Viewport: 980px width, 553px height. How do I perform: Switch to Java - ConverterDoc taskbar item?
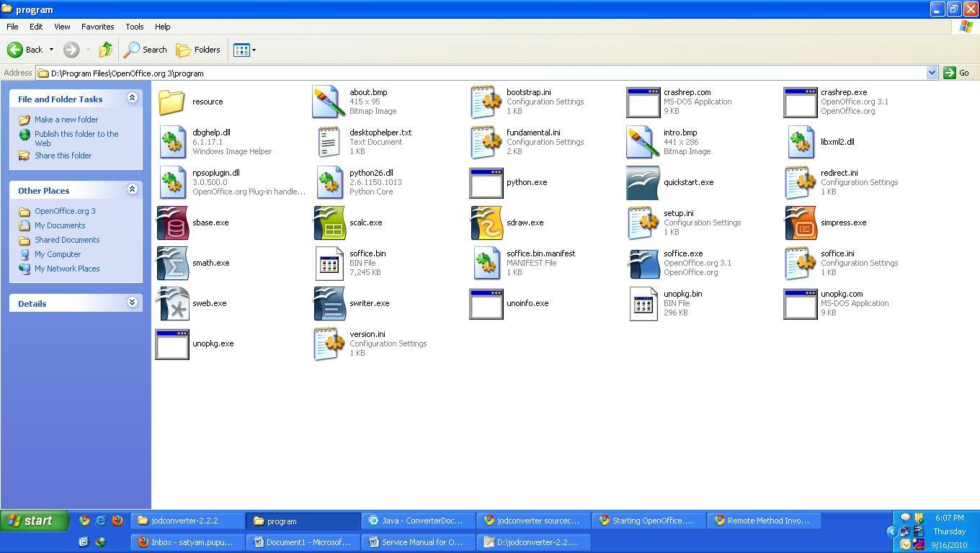[x=419, y=521]
